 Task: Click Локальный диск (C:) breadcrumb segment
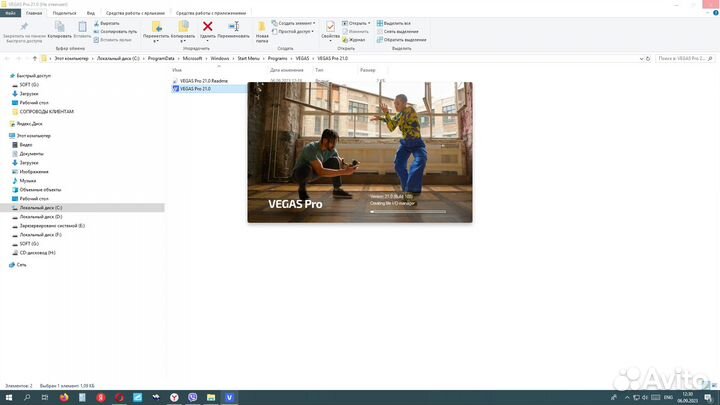(x=118, y=58)
